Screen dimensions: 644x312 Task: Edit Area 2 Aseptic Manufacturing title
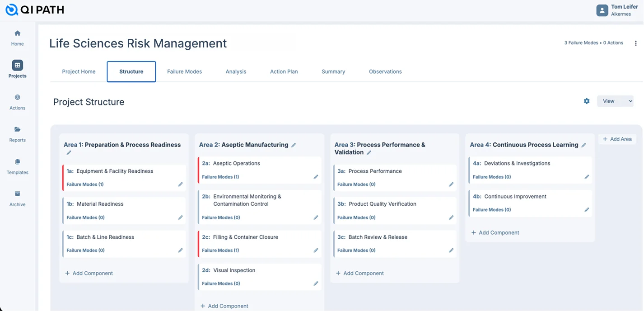coord(294,145)
